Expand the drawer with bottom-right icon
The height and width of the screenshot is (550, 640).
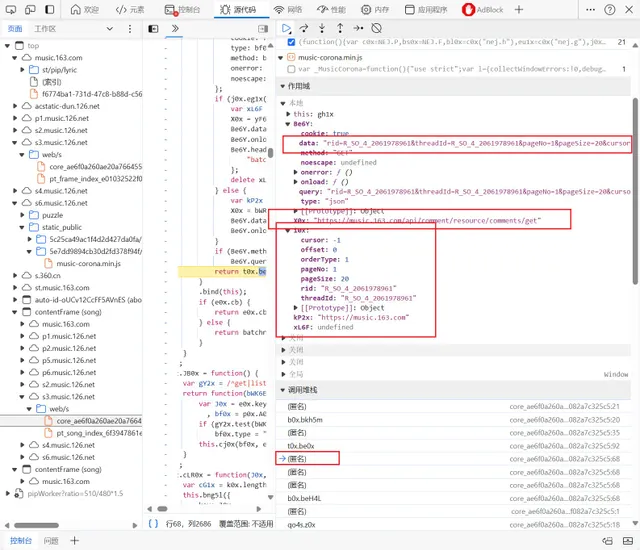628,541
